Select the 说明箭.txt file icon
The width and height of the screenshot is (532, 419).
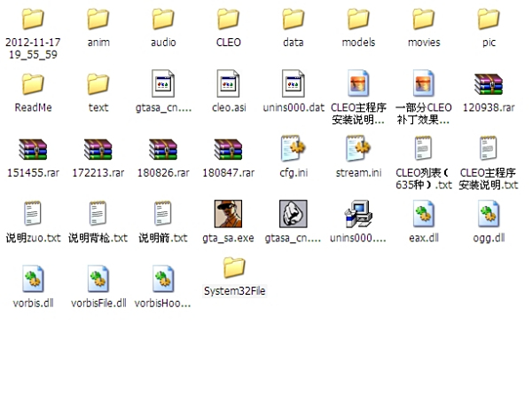pos(163,213)
